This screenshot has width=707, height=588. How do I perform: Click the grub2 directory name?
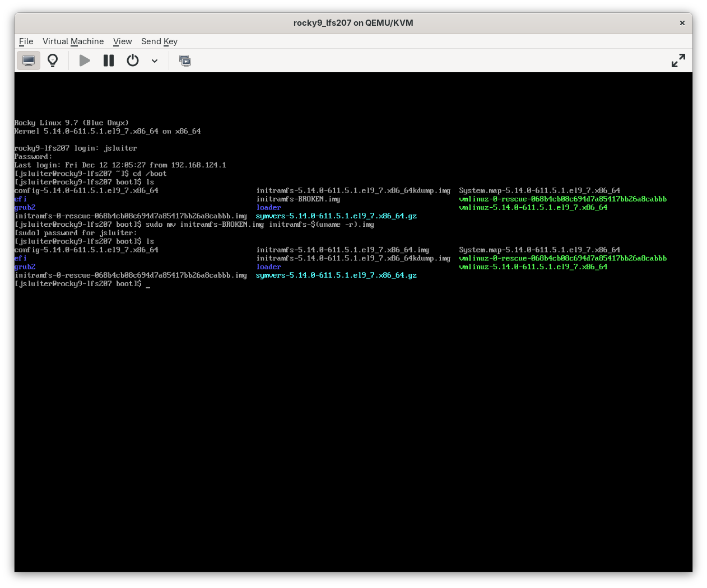(x=25, y=207)
